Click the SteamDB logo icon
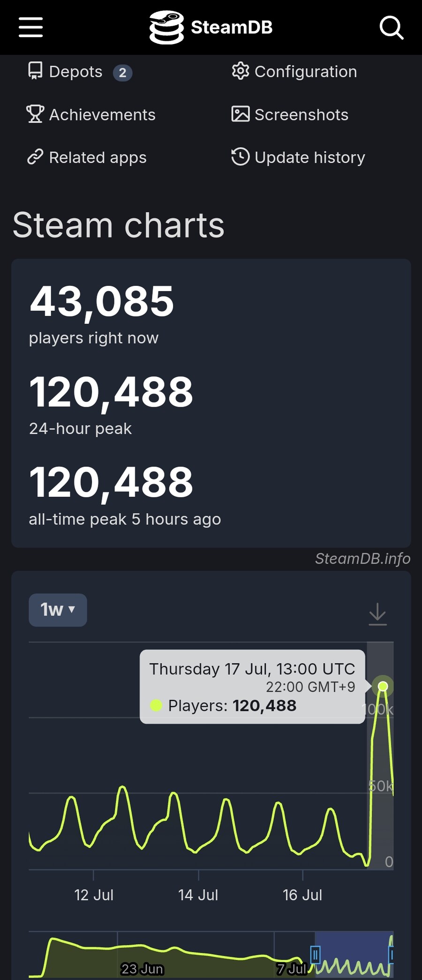422x980 pixels. pos(166,27)
